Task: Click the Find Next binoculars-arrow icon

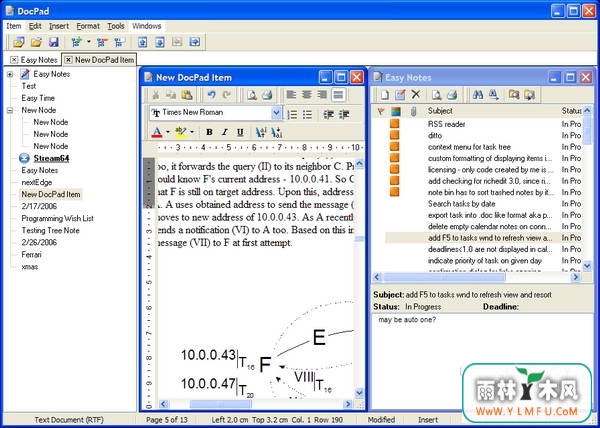Action: click(x=494, y=94)
